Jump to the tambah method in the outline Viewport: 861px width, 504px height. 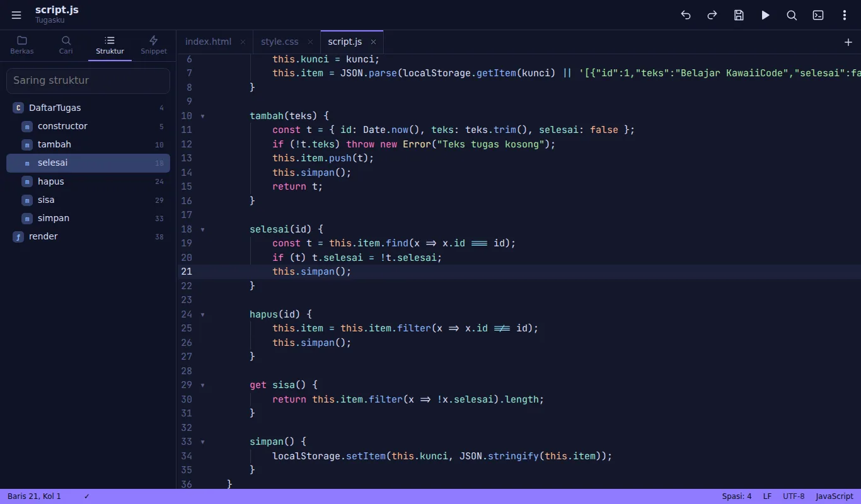click(88, 144)
